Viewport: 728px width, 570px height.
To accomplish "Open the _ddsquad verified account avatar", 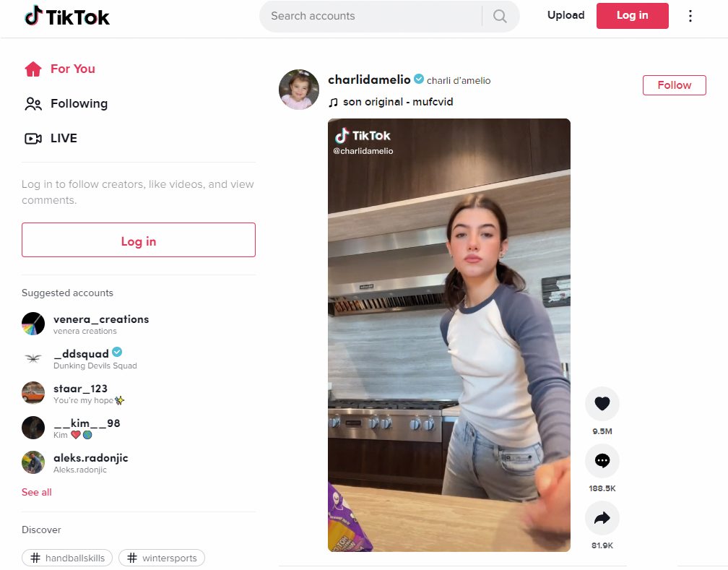I will pyautogui.click(x=33, y=358).
